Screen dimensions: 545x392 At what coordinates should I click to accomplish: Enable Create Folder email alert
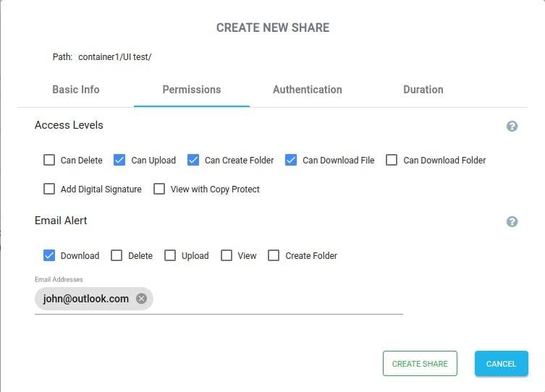pos(274,255)
